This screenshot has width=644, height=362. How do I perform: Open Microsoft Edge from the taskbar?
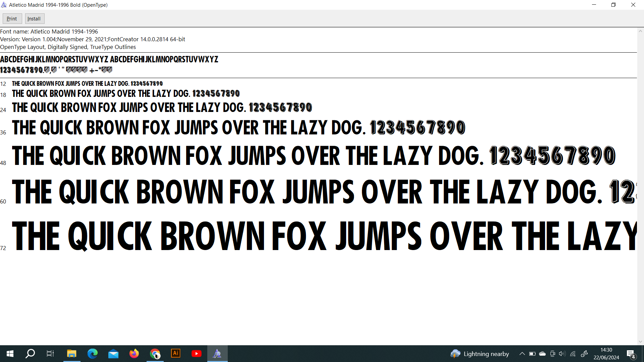[92, 354]
